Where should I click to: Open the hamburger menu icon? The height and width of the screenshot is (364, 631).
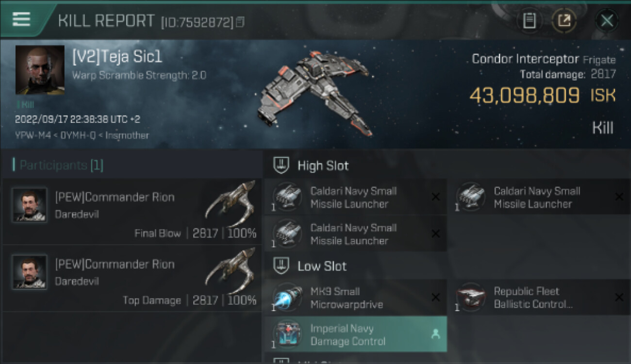21,19
